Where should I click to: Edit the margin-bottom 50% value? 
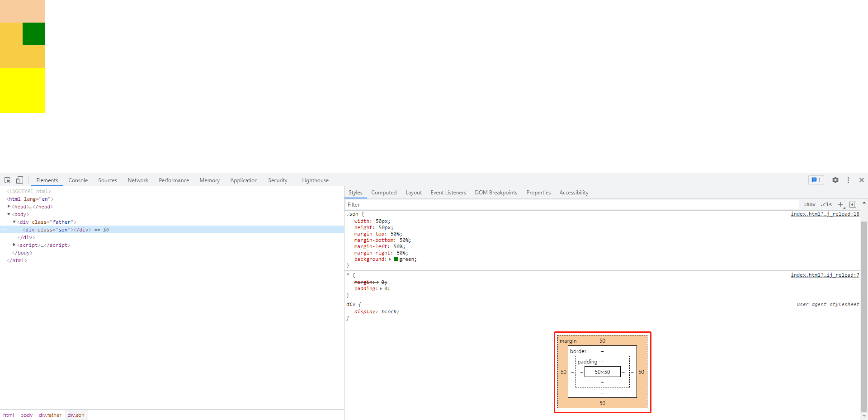pos(404,240)
